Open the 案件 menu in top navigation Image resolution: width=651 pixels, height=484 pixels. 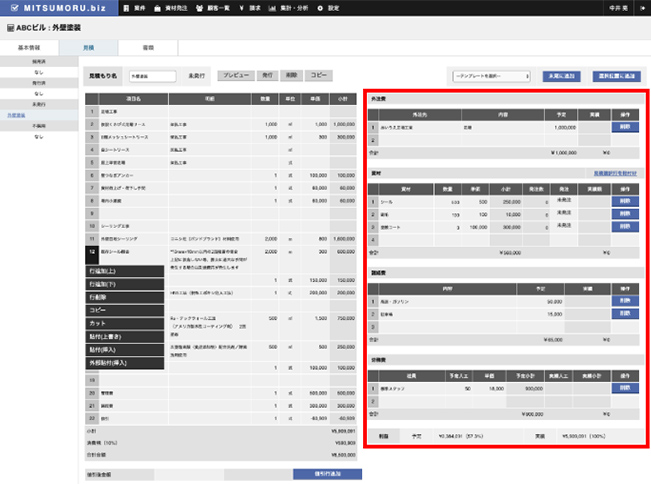point(136,8)
